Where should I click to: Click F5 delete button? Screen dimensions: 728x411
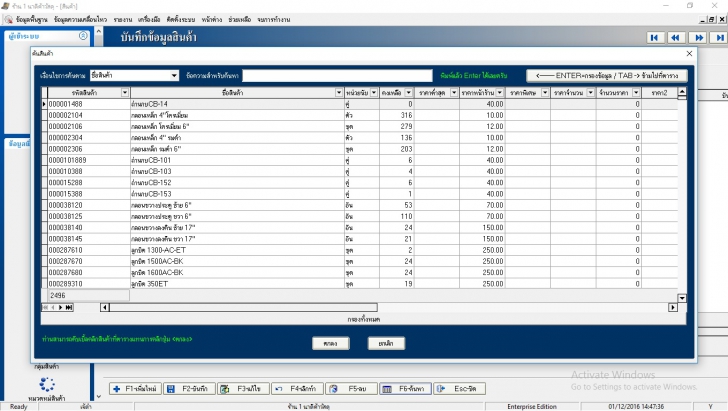(x=351, y=389)
